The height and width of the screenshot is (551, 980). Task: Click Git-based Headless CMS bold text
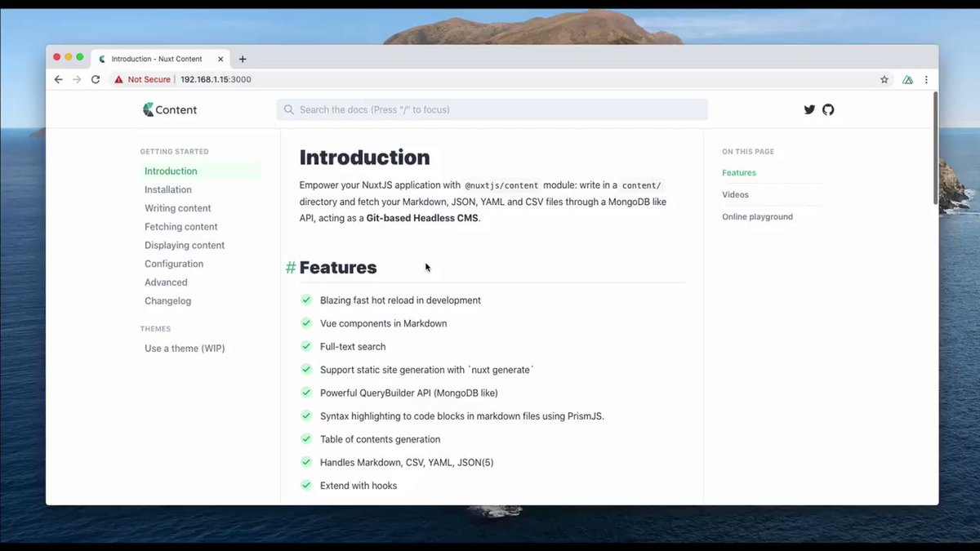point(422,218)
